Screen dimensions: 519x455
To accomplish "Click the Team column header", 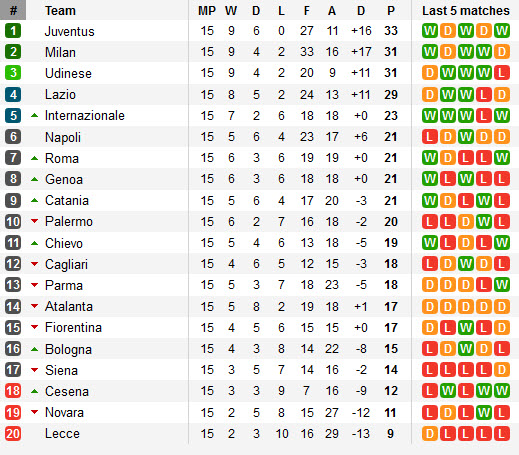I will click(60, 11).
